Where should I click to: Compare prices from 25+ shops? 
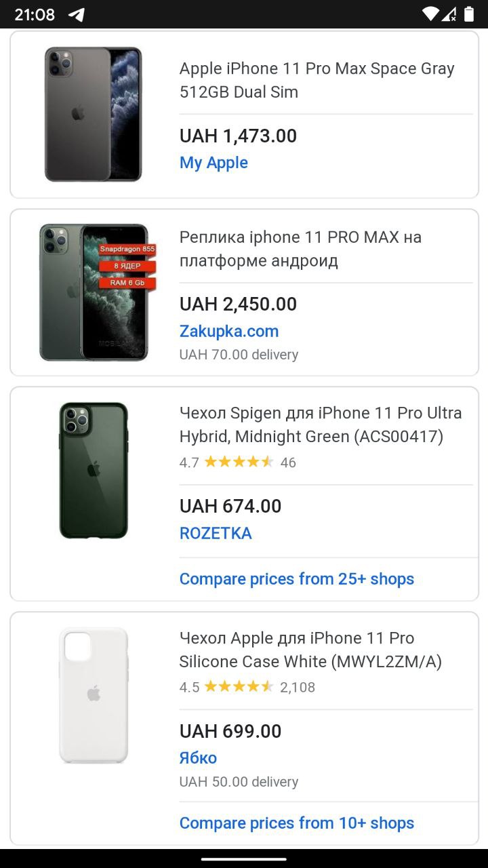point(297,578)
